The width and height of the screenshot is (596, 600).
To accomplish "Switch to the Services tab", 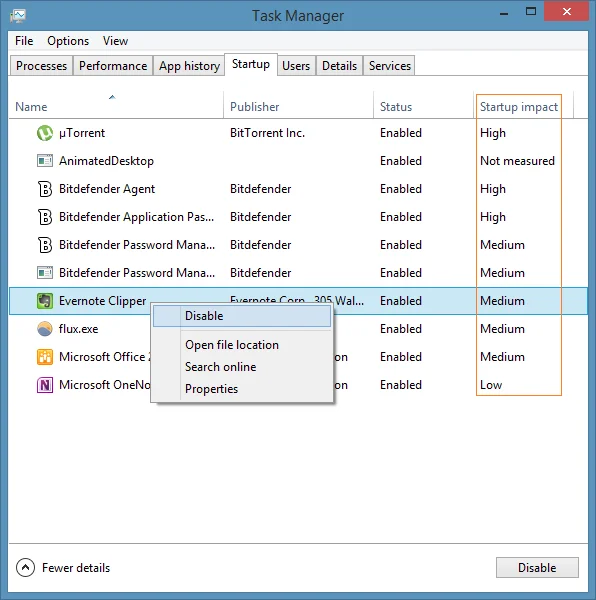I will point(389,66).
